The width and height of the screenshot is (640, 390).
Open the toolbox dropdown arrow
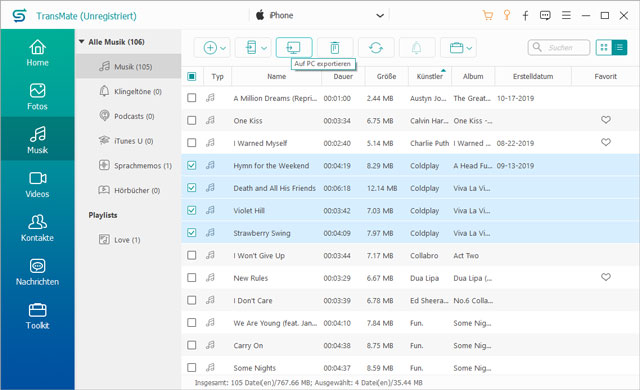pyautogui.click(x=469, y=48)
